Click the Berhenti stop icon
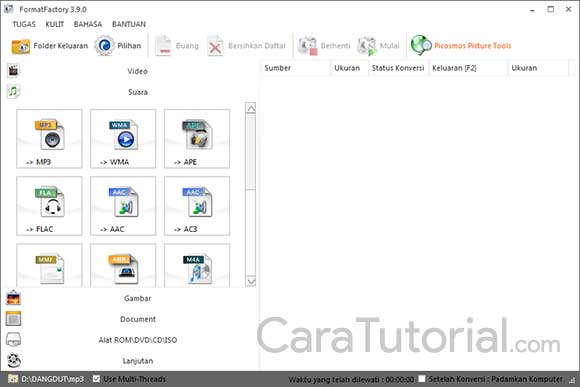This screenshot has height=387, width=580. pyautogui.click(x=308, y=46)
